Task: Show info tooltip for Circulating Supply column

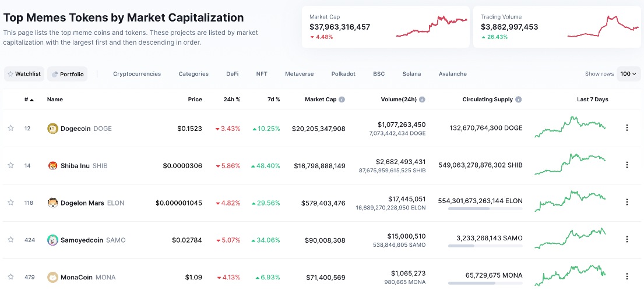Action: pyautogui.click(x=518, y=100)
